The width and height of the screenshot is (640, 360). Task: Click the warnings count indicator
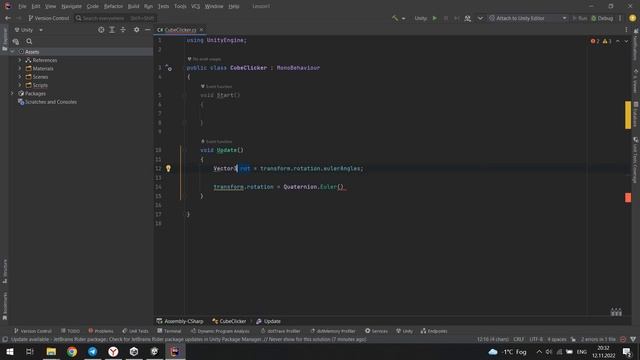(x=607, y=41)
